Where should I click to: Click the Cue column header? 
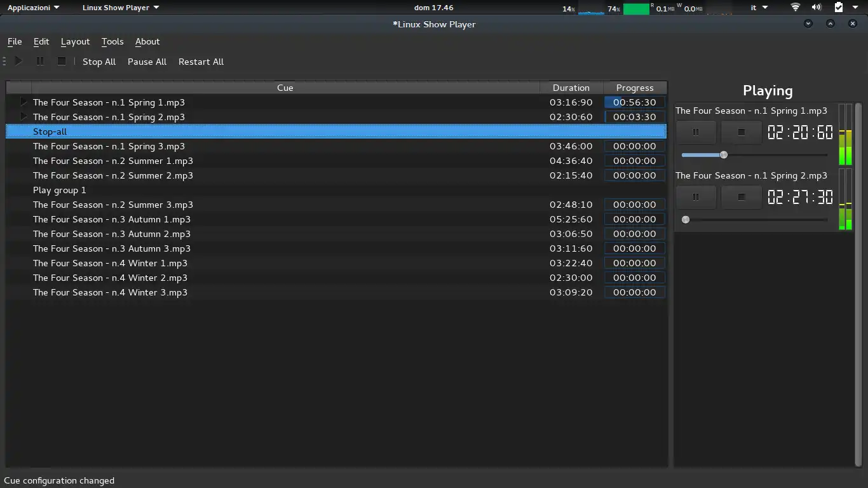pos(285,88)
